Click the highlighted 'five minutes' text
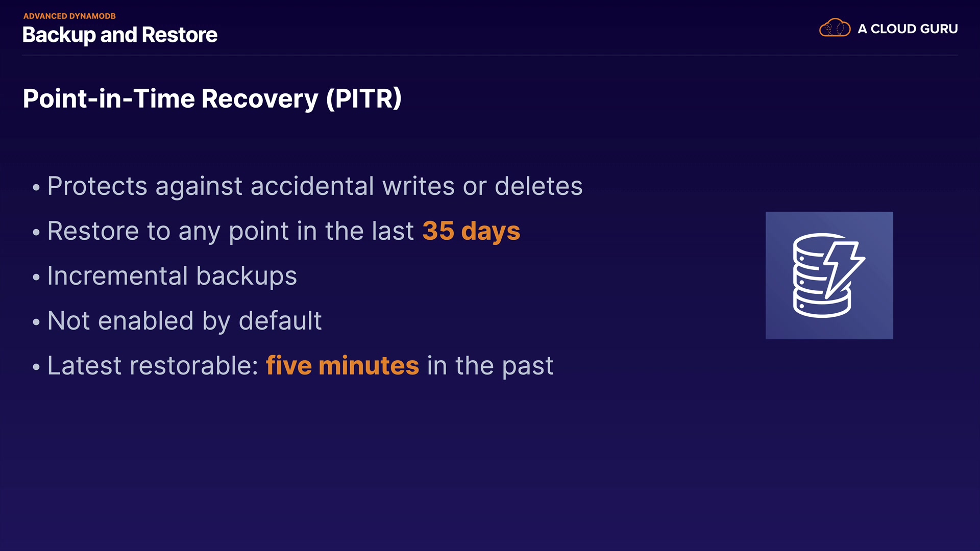Screen dimensions: 980x551 point(342,365)
